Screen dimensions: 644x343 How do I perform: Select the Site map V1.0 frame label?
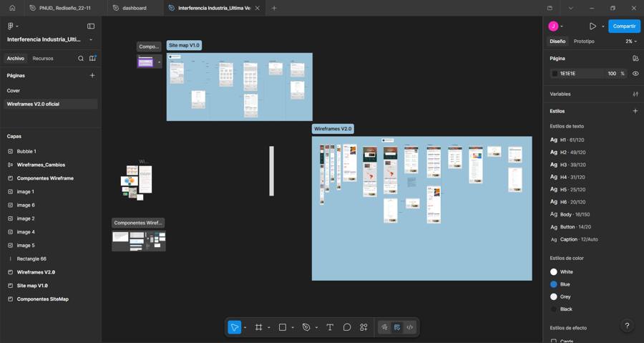184,46
